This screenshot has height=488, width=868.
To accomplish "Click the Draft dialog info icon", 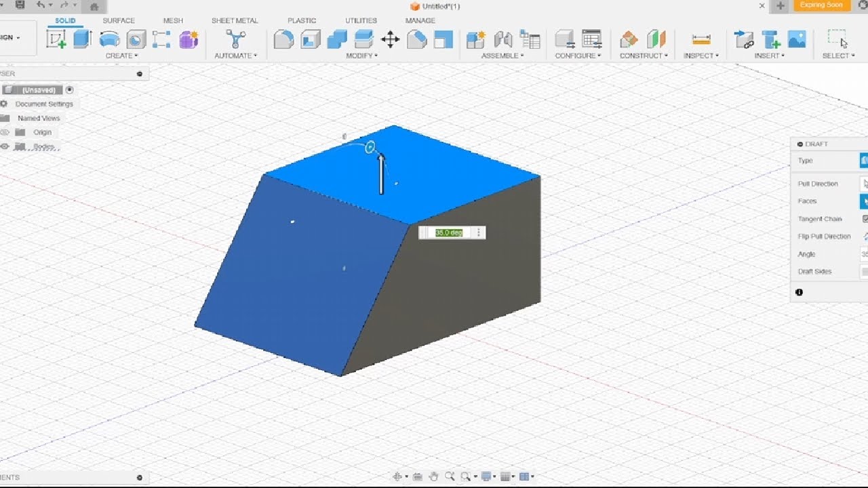I will tap(799, 292).
